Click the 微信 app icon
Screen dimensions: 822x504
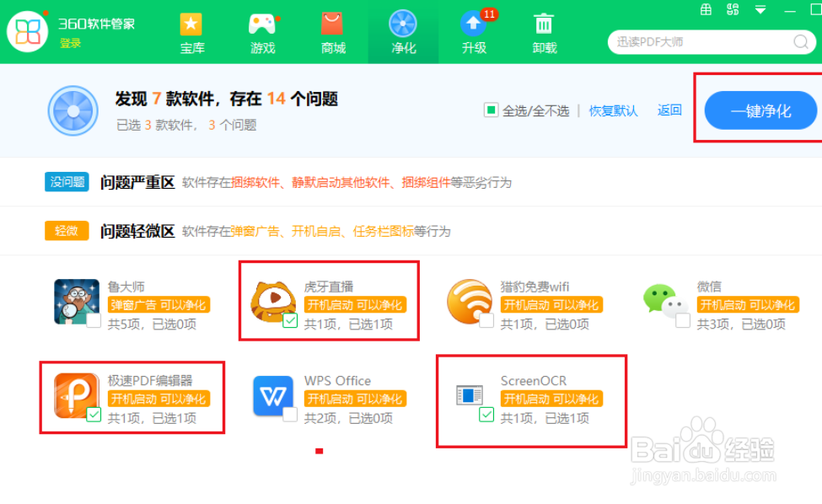[x=665, y=300]
